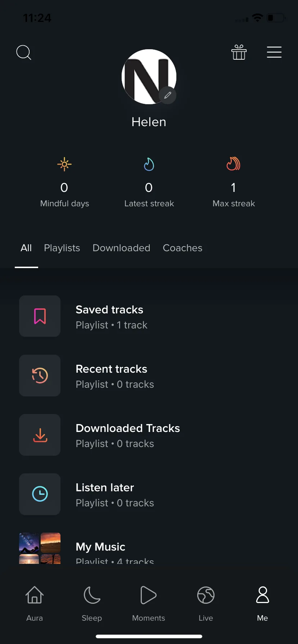Open the My Music playlist thumbnail
This screenshot has height=644, width=298.
tap(40, 548)
